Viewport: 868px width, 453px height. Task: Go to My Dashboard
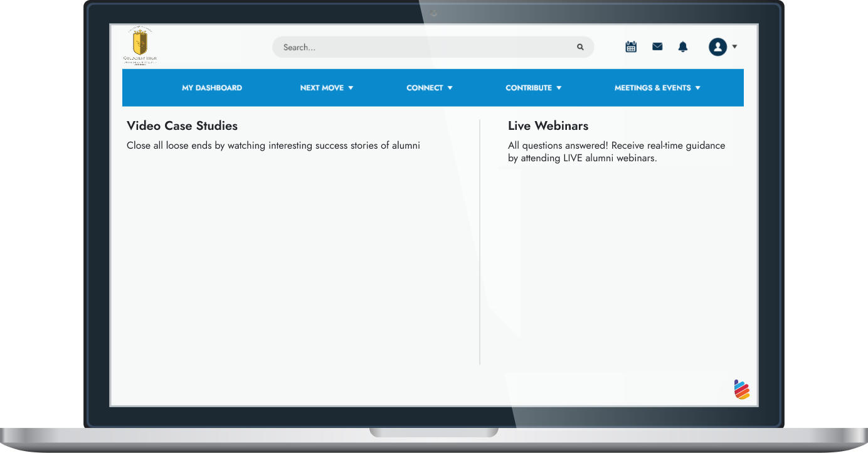[x=212, y=88]
